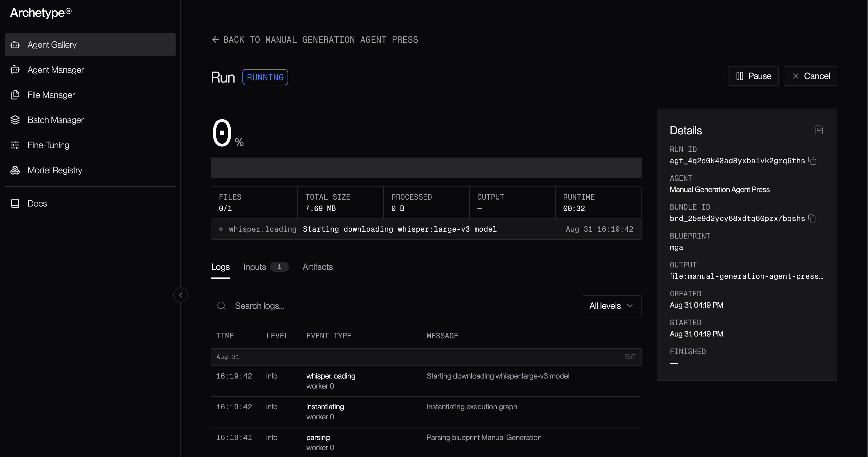The height and width of the screenshot is (457, 868).
Task: Click the document icon in Details header
Action: pyautogui.click(x=819, y=130)
